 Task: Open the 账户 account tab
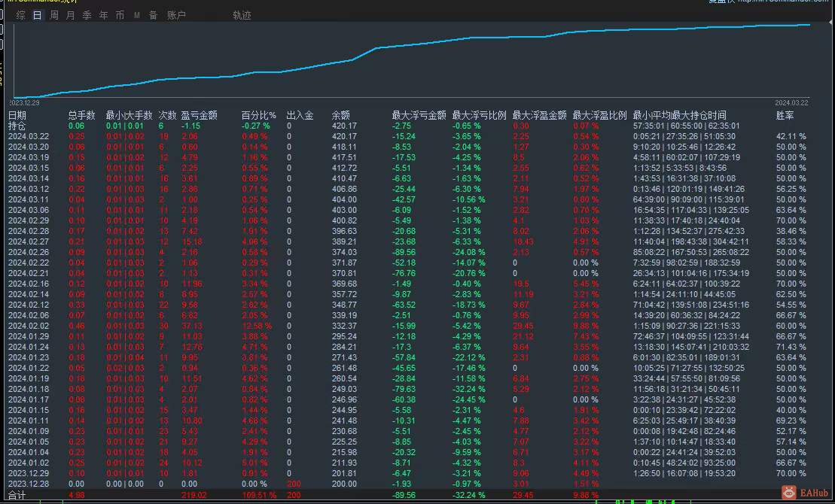point(176,16)
